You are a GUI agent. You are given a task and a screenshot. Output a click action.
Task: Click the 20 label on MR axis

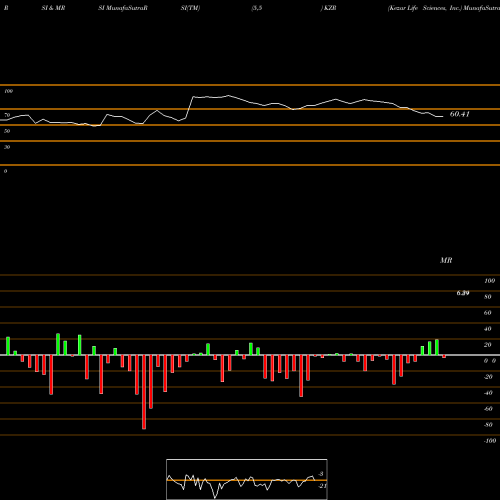[x=488, y=345]
